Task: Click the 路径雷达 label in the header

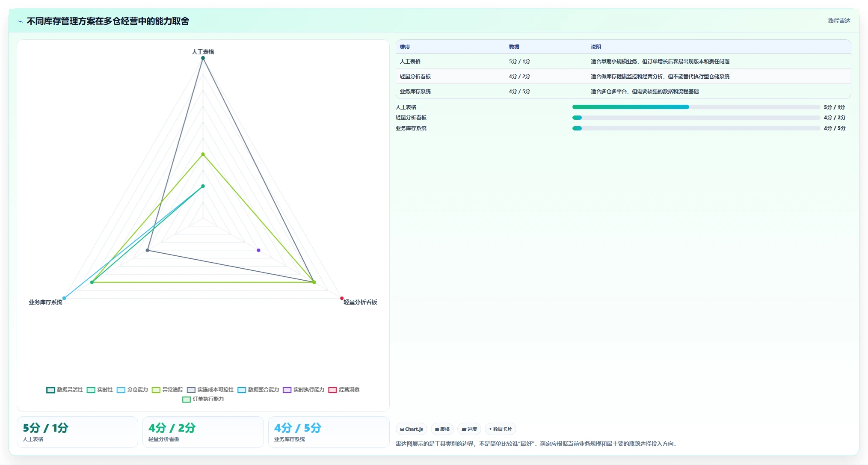Action: [839, 21]
